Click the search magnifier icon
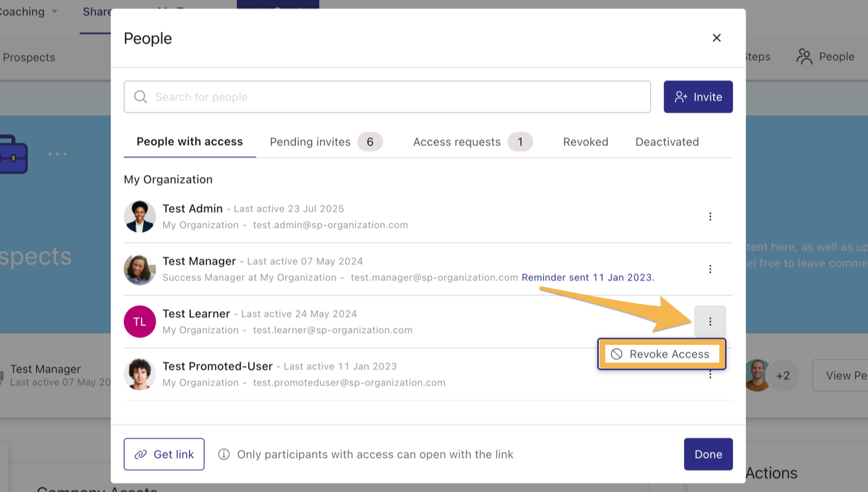This screenshot has width=868, height=492. pos(140,97)
